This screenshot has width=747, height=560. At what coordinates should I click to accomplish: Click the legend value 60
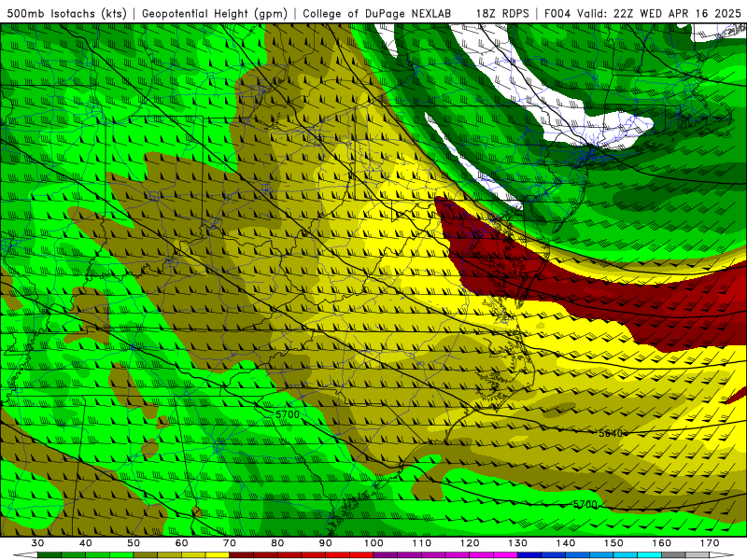tap(181, 543)
